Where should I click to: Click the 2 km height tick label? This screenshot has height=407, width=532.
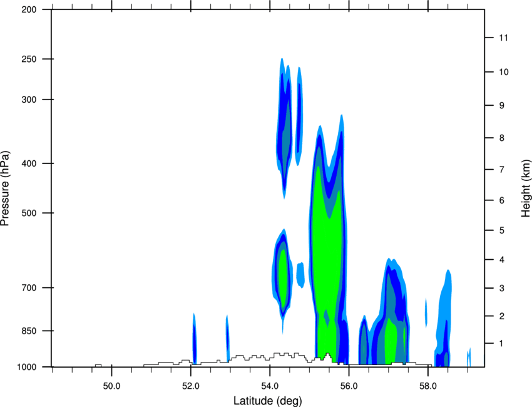(x=502, y=316)
